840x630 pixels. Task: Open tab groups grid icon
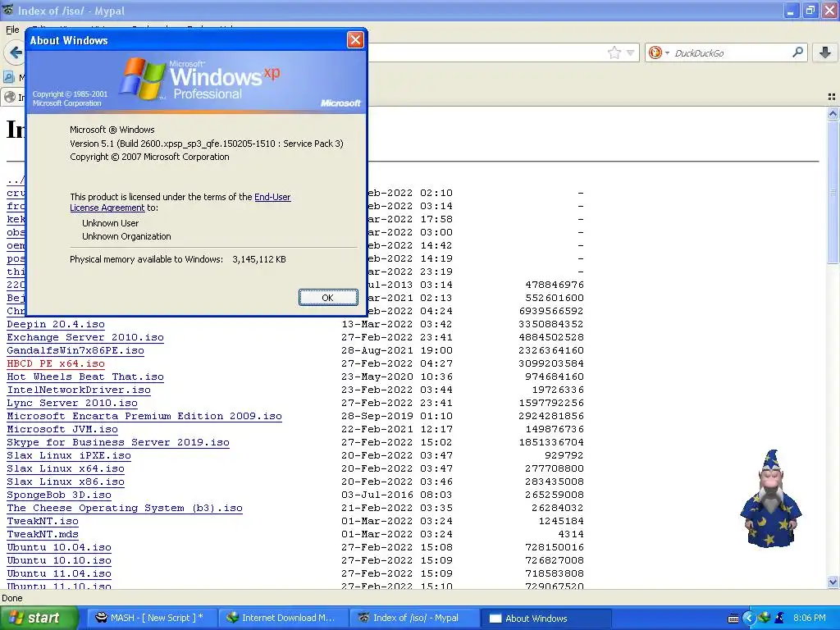832,97
